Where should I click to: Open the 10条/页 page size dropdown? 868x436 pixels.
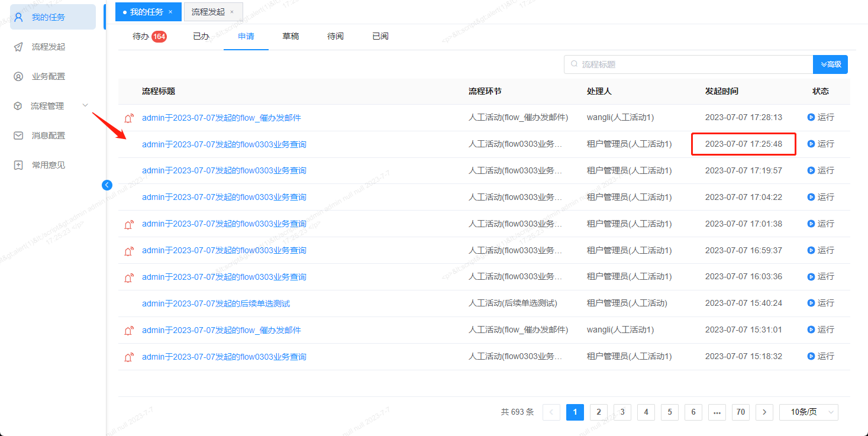pos(808,412)
